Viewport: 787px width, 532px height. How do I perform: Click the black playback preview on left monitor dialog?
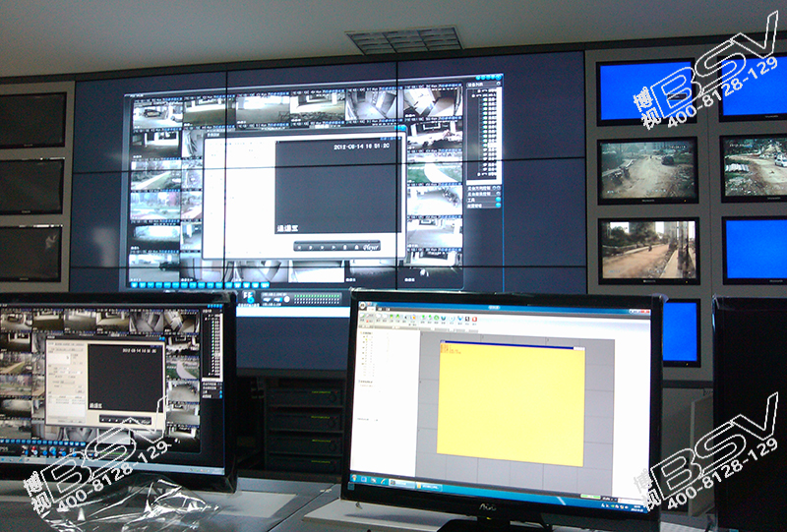(125, 378)
